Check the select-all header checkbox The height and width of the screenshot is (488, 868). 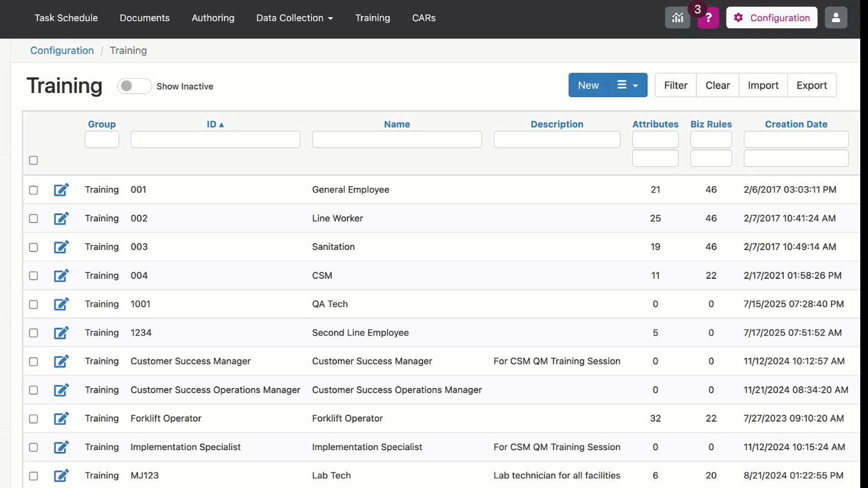pos(34,160)
